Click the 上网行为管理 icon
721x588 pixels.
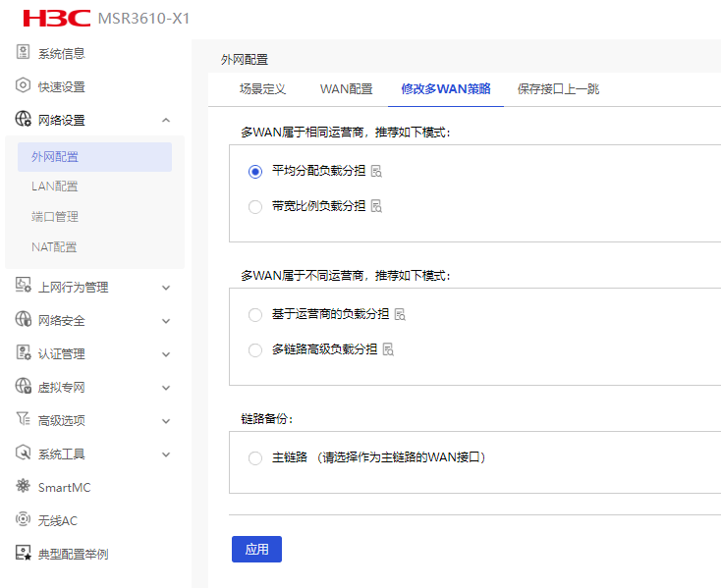click(x=23, y=286)
